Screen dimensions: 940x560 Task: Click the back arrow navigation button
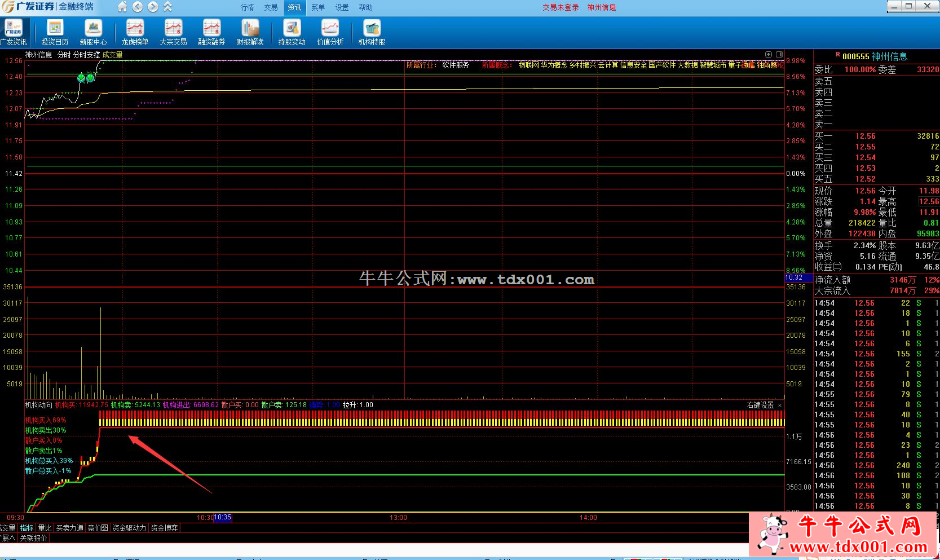[x=138, y=7]
